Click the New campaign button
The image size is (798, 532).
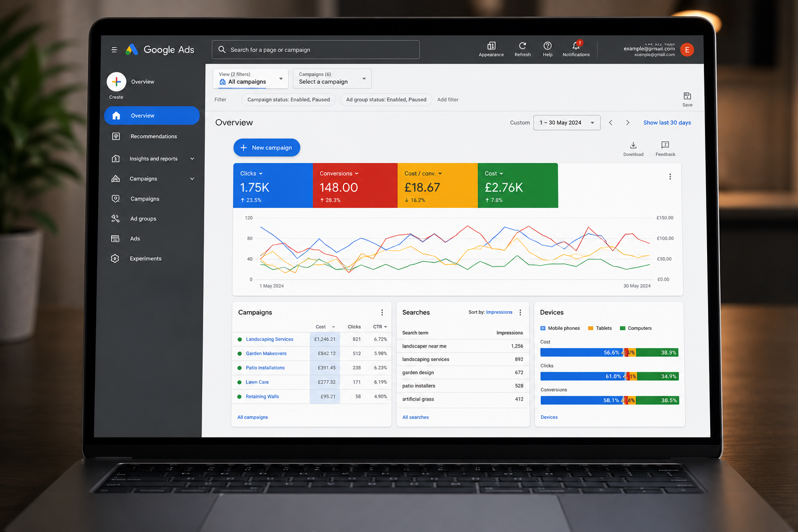click(267, 148)
